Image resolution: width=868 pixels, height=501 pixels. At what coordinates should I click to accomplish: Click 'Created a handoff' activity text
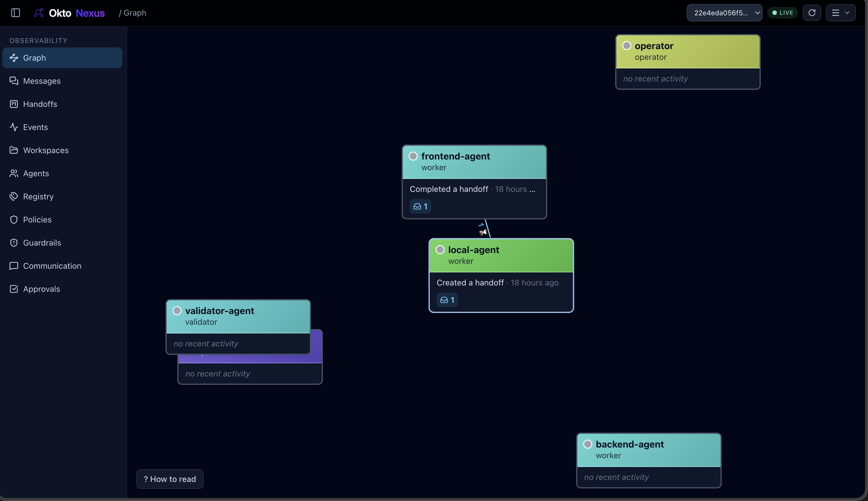click(470, 283)
